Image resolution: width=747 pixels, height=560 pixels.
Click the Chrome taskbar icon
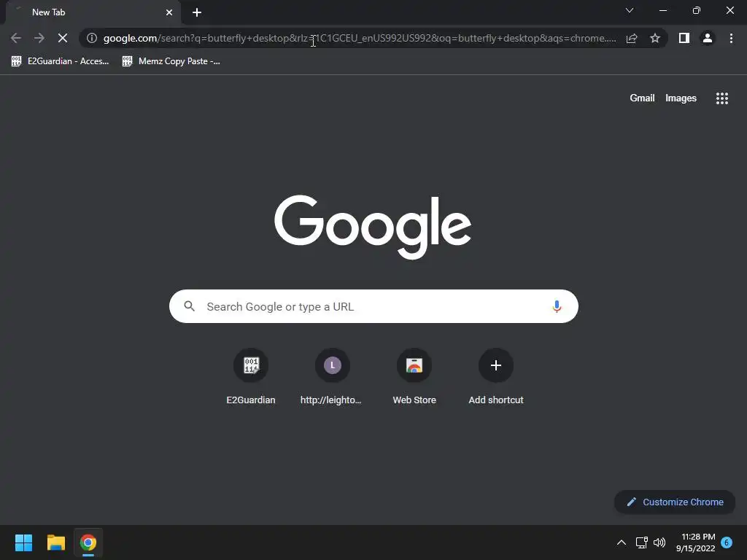[x=88, y=542]
